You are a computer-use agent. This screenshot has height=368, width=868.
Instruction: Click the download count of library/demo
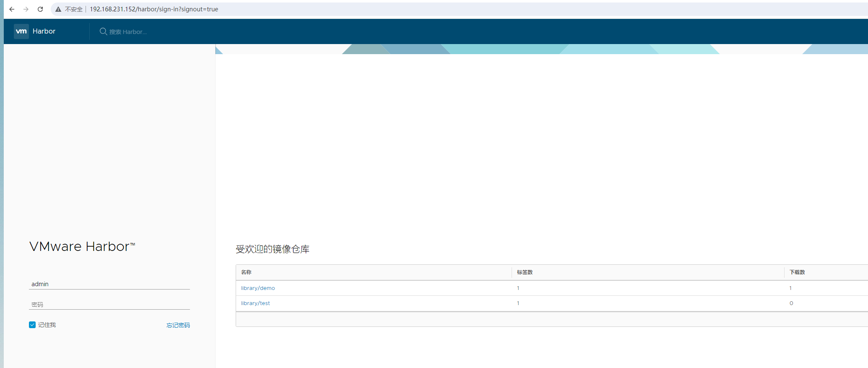791,288
